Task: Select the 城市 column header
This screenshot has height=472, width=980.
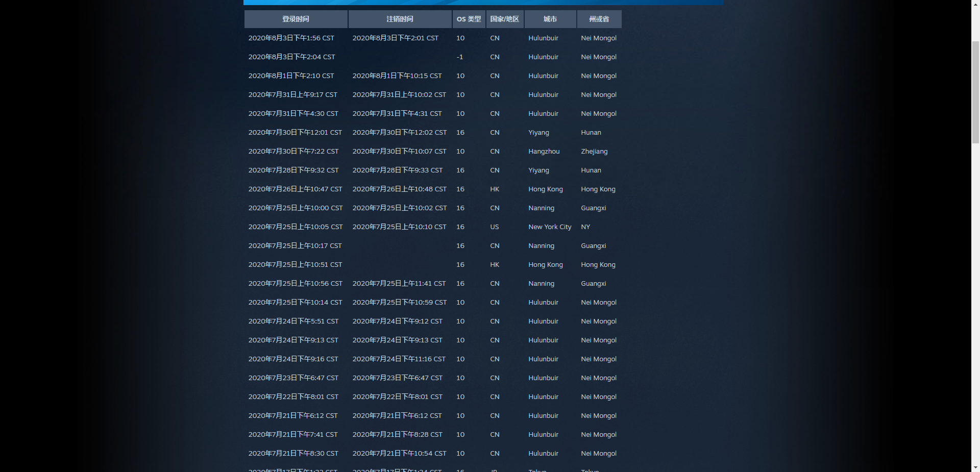Action: click(550, 19)
